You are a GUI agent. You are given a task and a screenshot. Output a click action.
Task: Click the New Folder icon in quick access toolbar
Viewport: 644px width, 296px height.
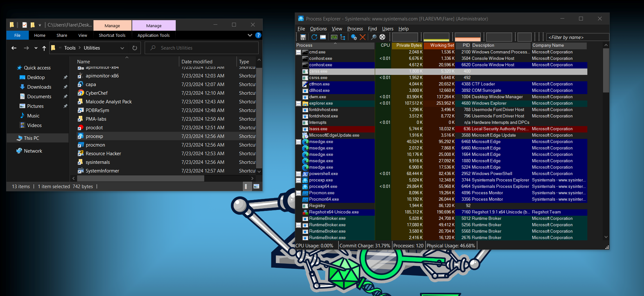point(32,25)
